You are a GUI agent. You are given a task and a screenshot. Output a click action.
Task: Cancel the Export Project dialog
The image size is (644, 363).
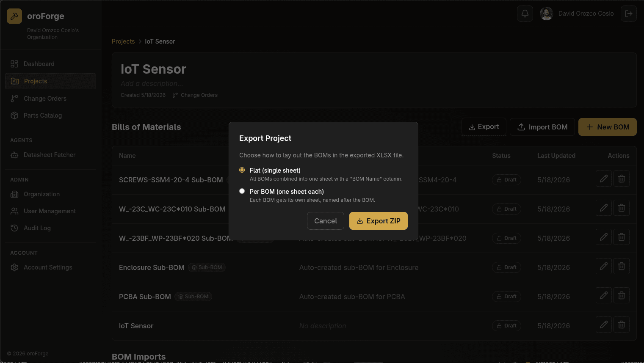coord(326,221)
